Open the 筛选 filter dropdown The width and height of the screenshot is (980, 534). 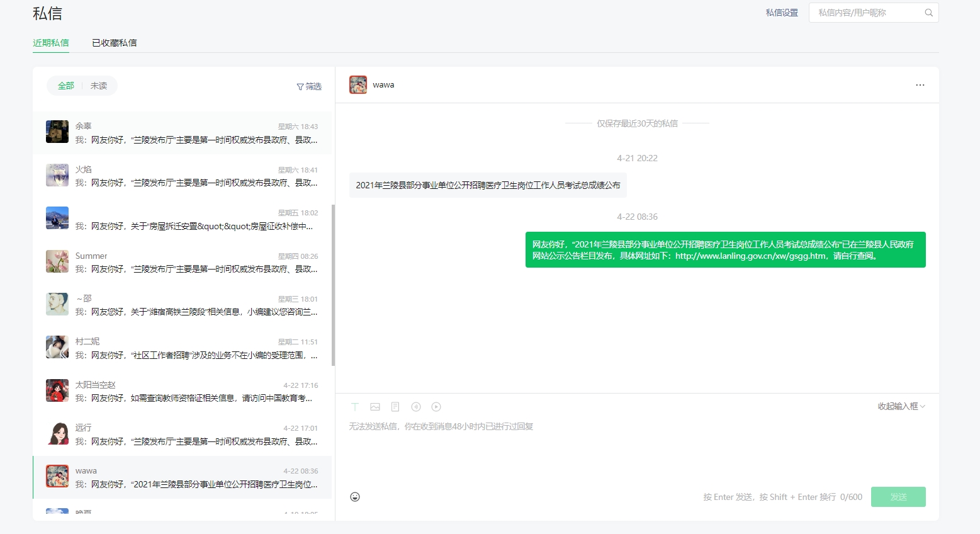tap(309, 86)
